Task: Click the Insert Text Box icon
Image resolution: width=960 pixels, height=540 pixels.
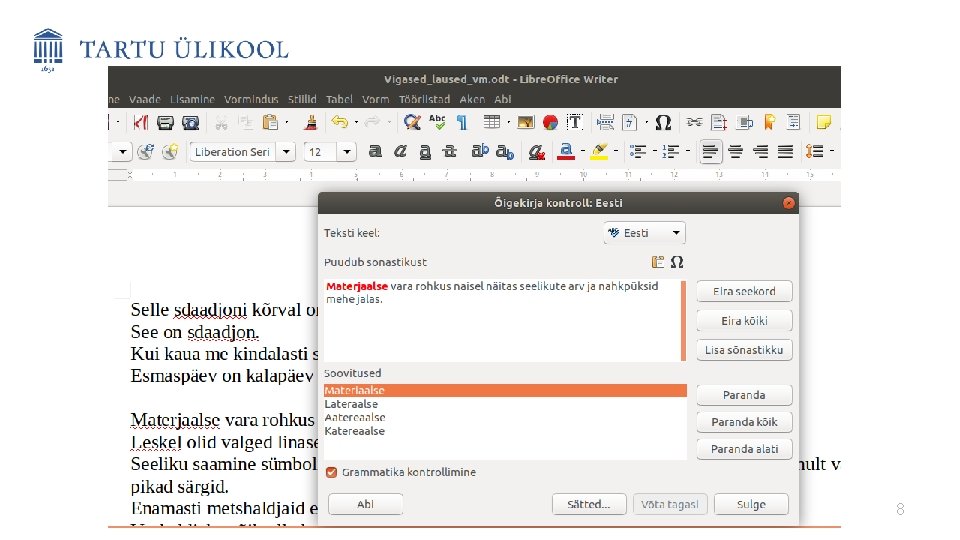Action: click(x=574, y=122)
